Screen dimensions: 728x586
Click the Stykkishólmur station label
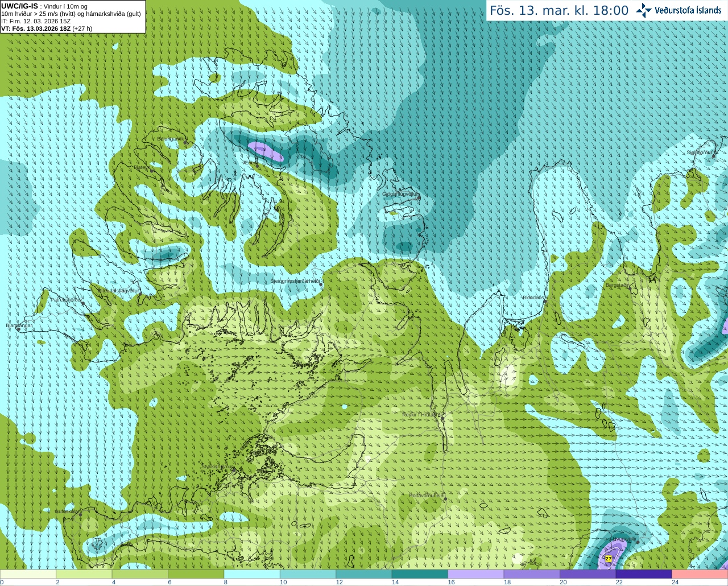click(x=218, y=467)
